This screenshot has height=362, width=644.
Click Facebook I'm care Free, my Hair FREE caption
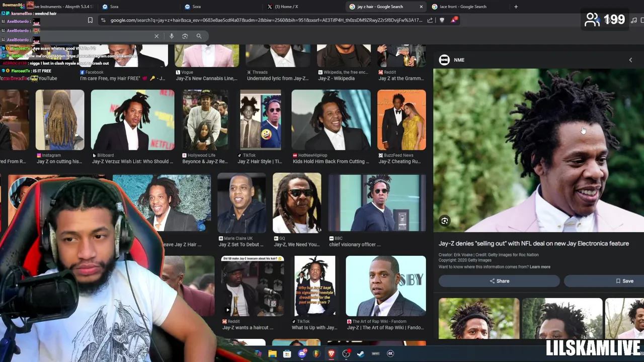tap(122, 78)
